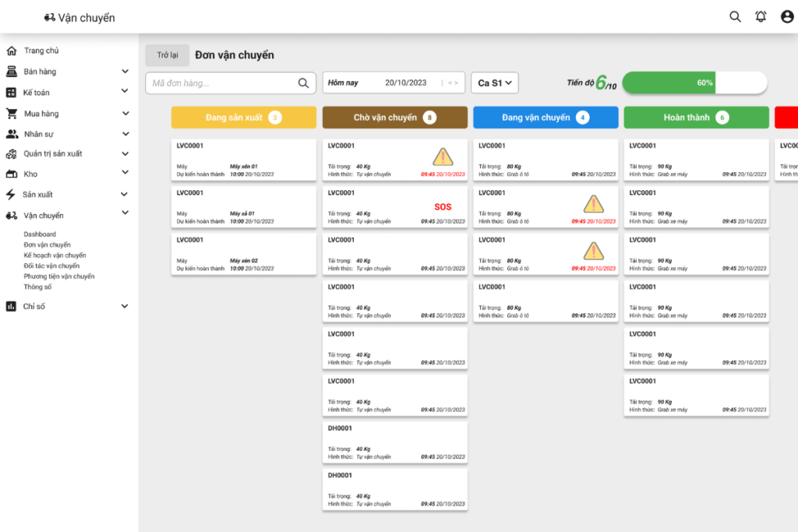This screenshot has height=532, width=798.
Task: Click the Mua hàng shopping cart icon
Action: point(12,114)
